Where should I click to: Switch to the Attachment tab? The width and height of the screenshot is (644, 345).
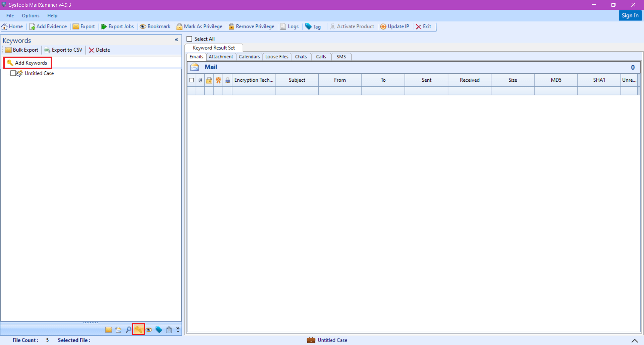[221, 57]
